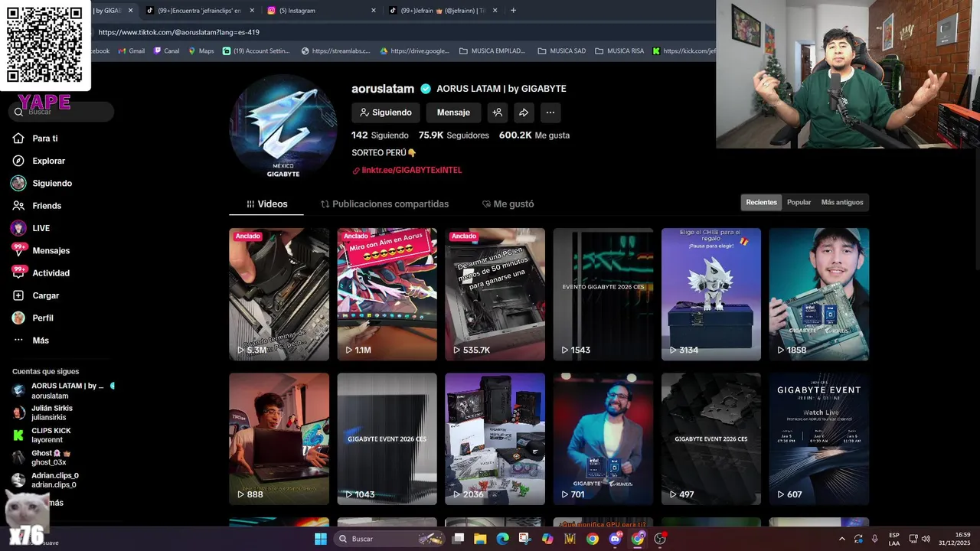Open the video with 701 views
The height and width of the screenshot is (551, 980).
coord(603,439)
